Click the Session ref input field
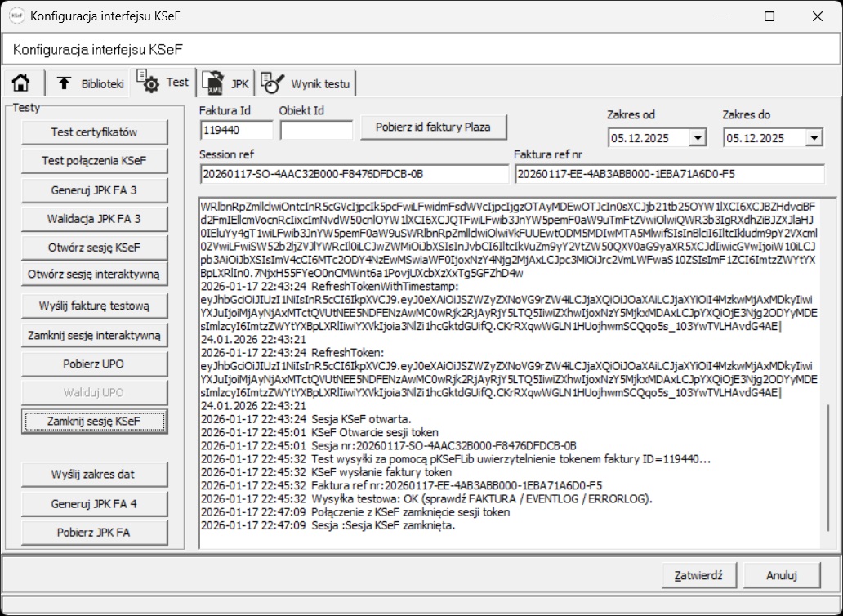Viewport: 843px width, 616px height. [x=354, y=174]
